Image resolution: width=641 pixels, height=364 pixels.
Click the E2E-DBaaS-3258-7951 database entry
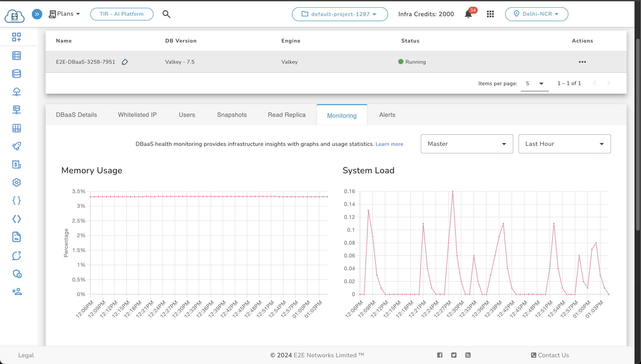pos(85,62)
